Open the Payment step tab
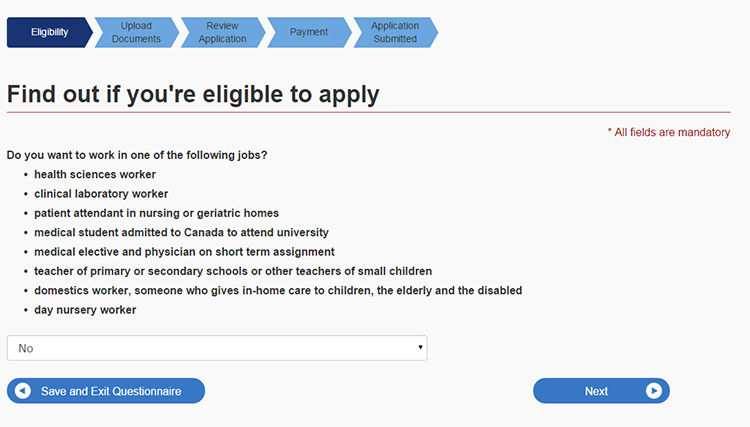 [309, 32]
